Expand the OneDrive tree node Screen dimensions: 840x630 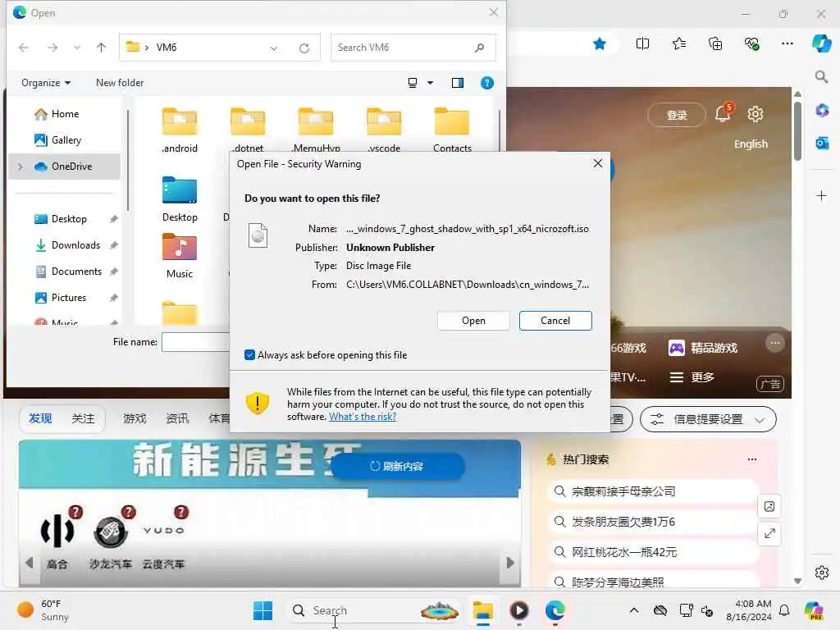coord(21,167)
